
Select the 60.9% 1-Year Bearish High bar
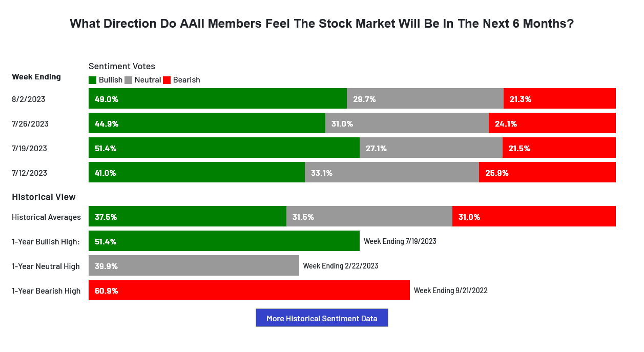[249, 291]
